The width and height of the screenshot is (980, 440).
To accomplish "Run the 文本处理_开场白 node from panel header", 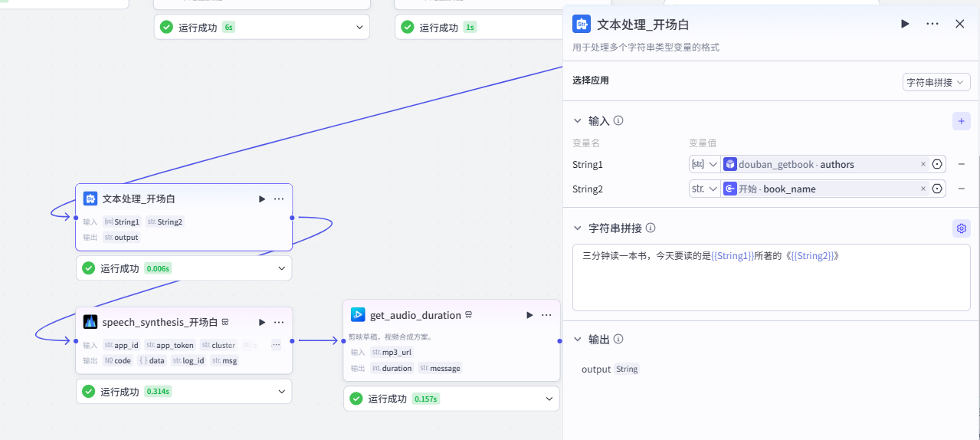I will 905,24.
